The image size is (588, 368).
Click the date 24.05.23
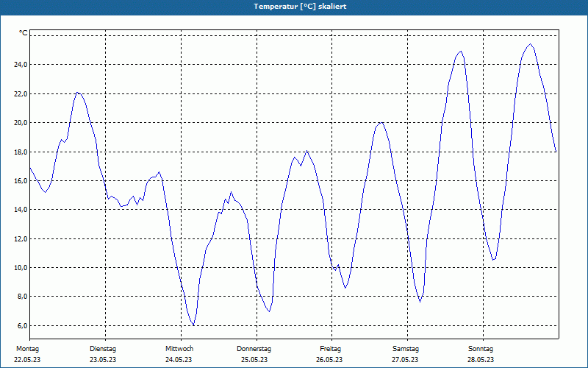(x=179, y=360)
